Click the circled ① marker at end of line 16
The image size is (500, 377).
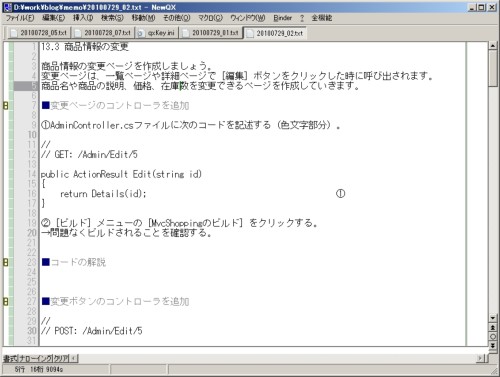click(x=340, y=194)
